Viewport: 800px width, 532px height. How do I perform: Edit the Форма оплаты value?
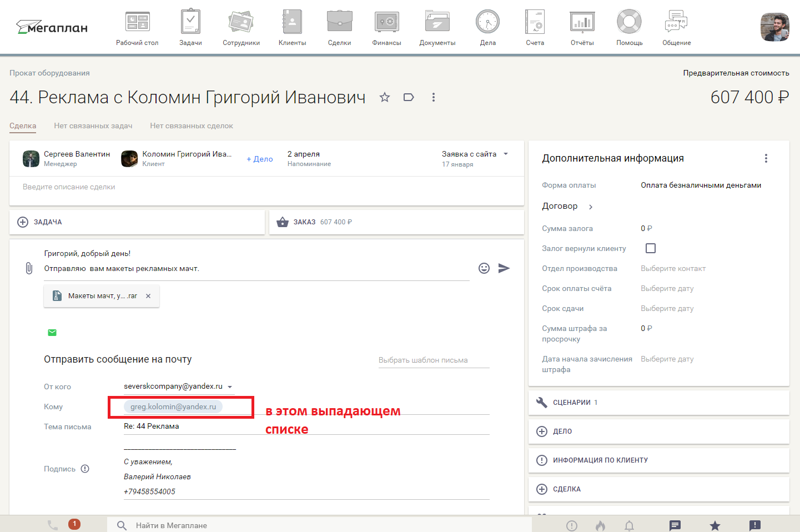[701, 185]
